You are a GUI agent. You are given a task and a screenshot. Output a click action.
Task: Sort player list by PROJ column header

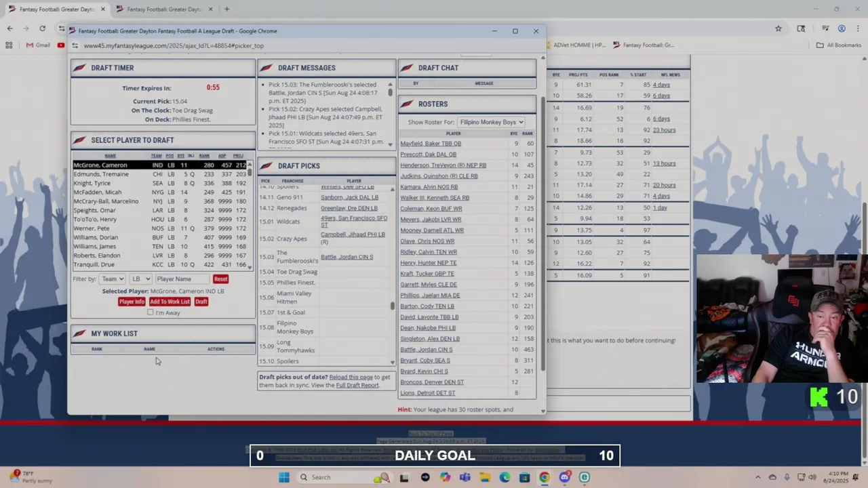pyautogui.click(x=238, y=156)
